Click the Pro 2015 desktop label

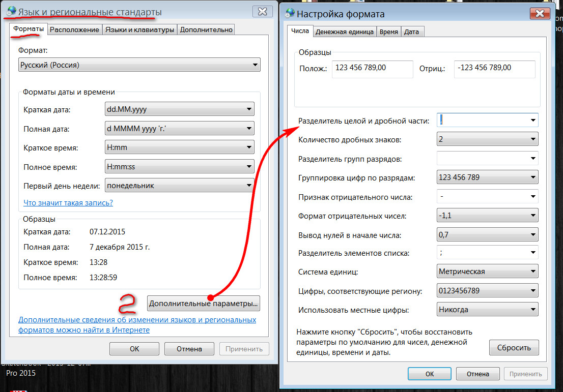pos(20,373)
